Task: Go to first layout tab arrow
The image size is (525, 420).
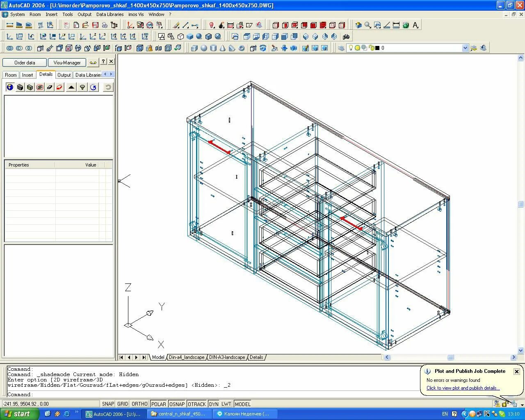Action: pyautogui.click(x=121, y=357)
